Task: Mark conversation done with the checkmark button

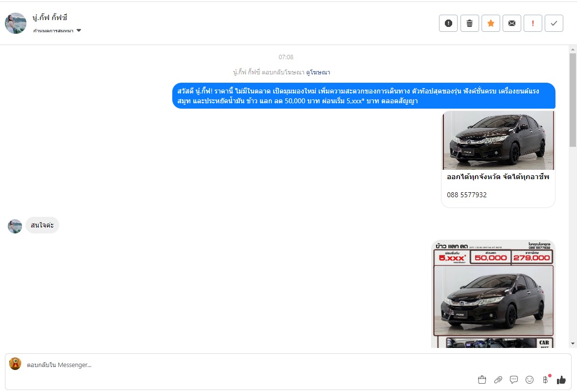Action: [554, 23]
